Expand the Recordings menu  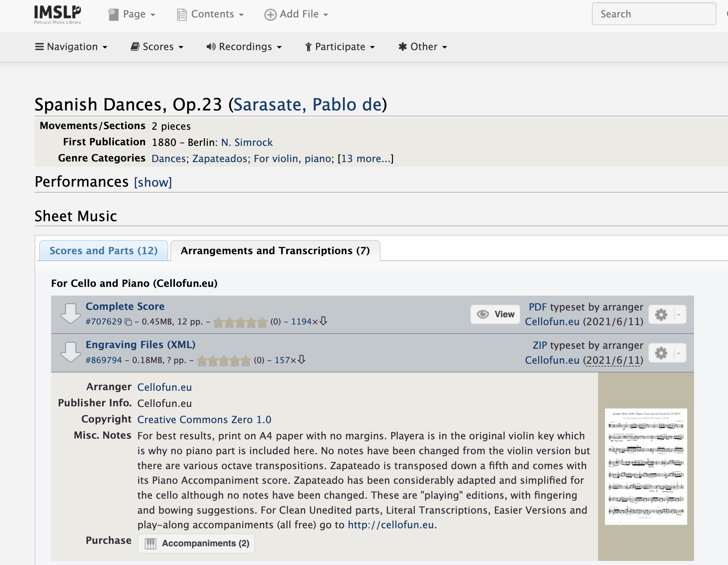244,47
